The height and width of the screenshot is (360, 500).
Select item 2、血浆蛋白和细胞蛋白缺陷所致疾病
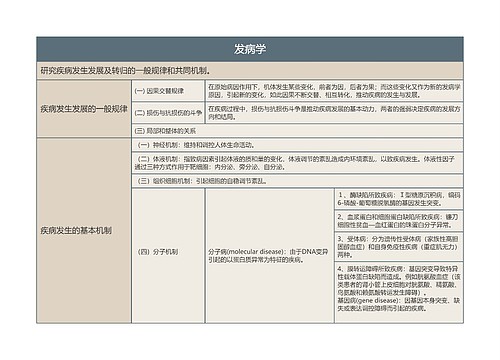pos(399,221)
